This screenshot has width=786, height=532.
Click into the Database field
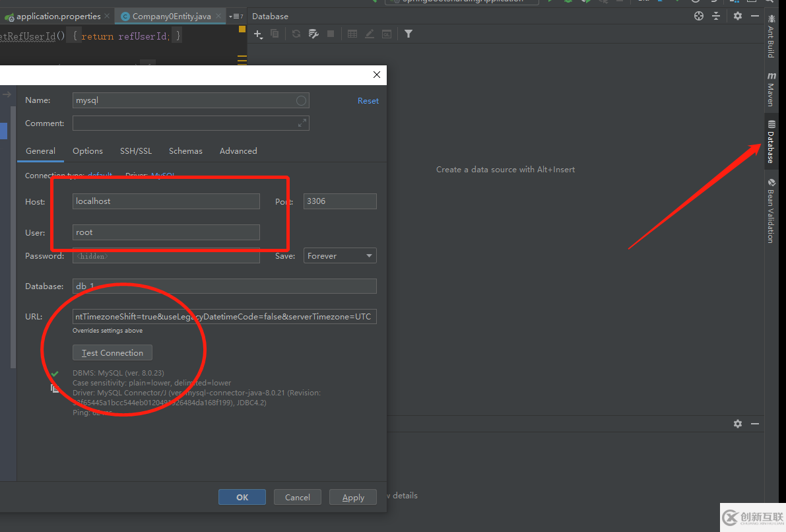point(224,286)
